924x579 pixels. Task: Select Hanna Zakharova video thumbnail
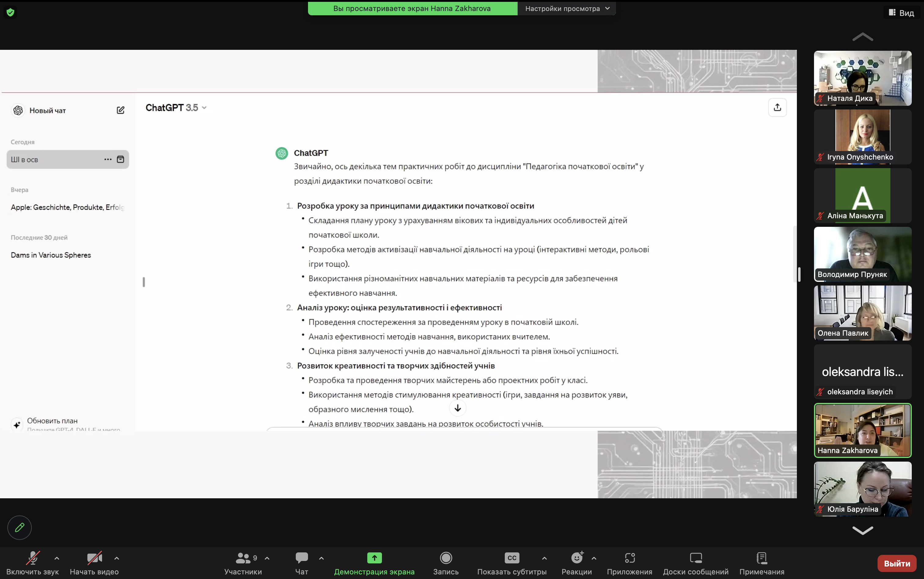click(x=862, y=430)
